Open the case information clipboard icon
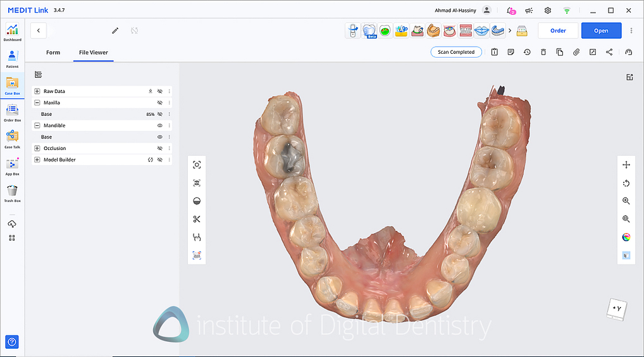 click(495, 52)
